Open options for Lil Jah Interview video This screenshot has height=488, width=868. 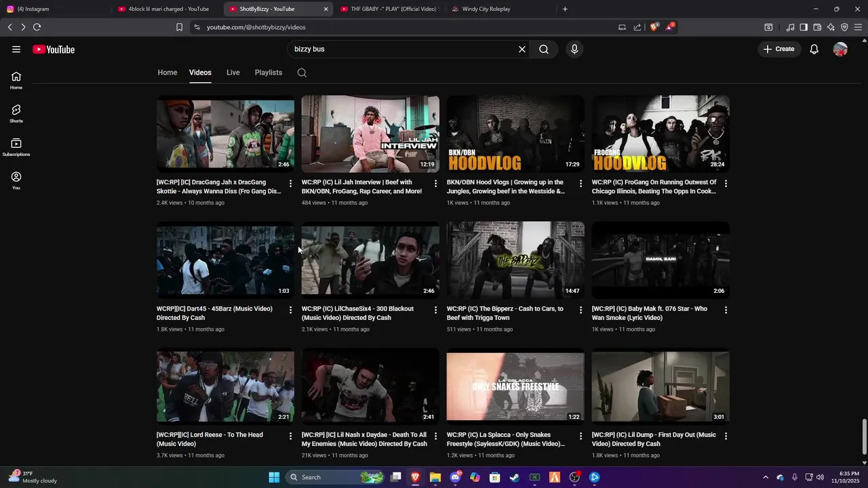point(435,184)
